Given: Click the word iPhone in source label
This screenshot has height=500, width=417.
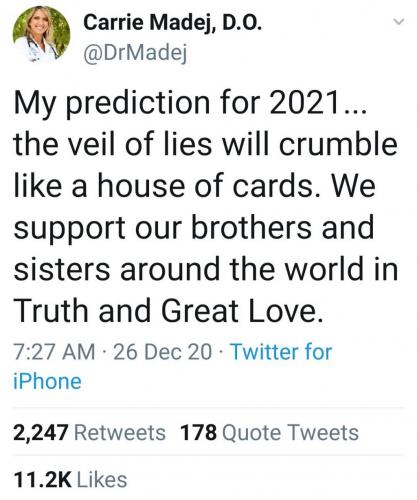Looking at the screenshot, I should (x=47, y=381).
